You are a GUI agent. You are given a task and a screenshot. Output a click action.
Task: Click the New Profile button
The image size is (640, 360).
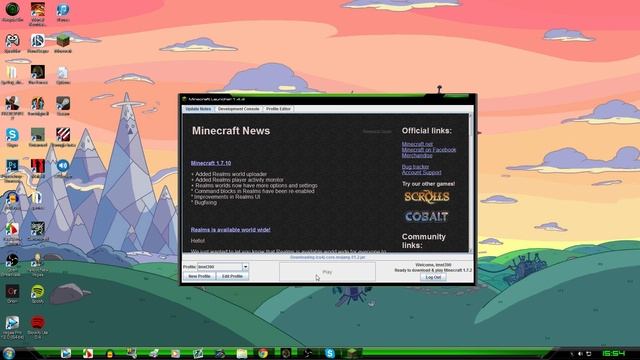coord(199,276)
